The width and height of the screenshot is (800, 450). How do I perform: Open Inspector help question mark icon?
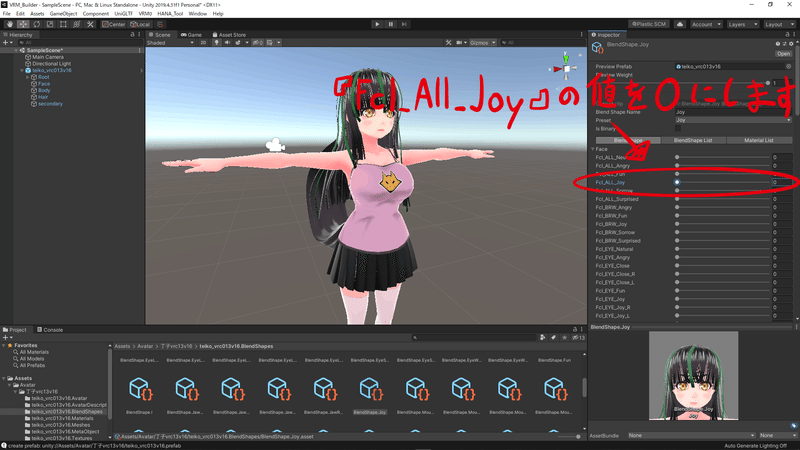tap(778, 44)
